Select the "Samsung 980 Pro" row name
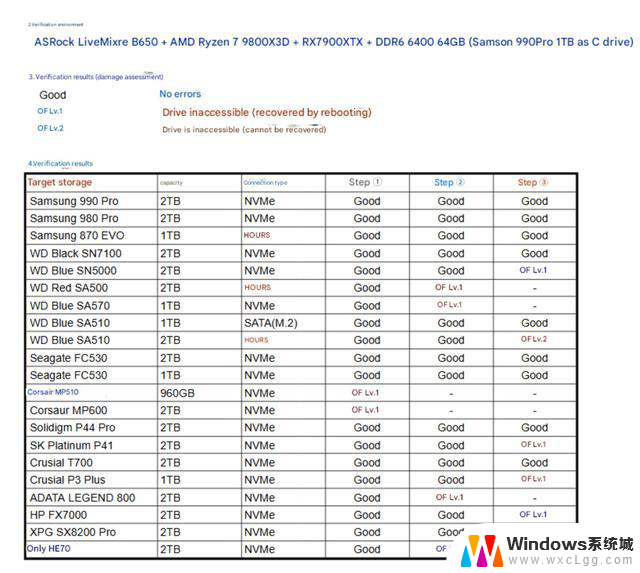The height and width of the screenshot is (573, 640). [x=74, y=218]
